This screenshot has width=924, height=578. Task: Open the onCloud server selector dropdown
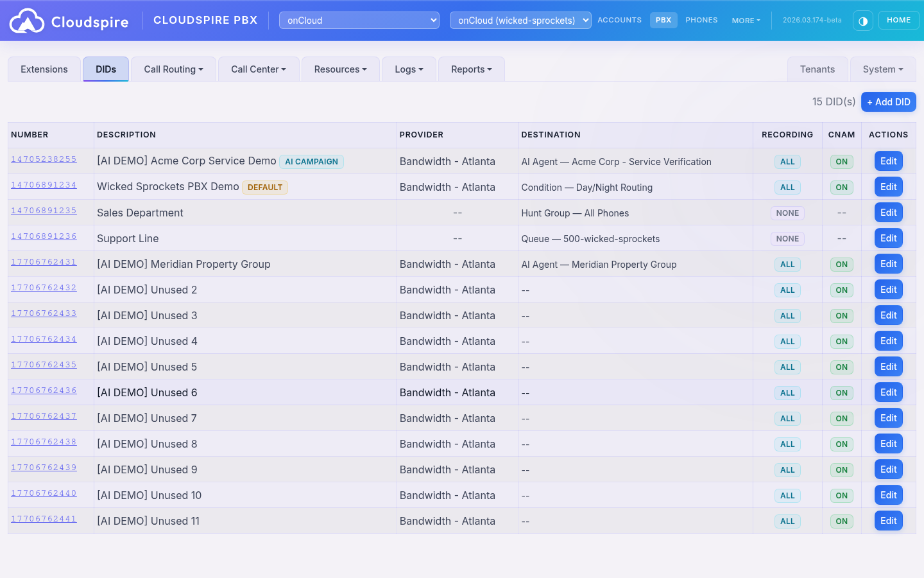(x=359, y=20)
